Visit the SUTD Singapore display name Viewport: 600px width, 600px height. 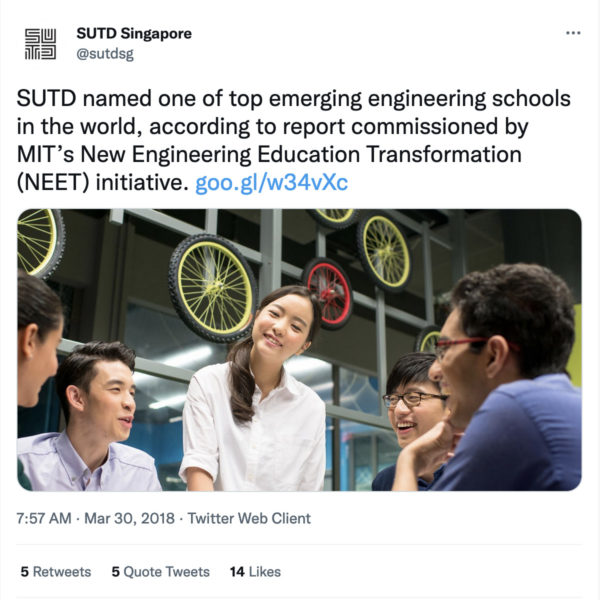(x=134, y=34)
